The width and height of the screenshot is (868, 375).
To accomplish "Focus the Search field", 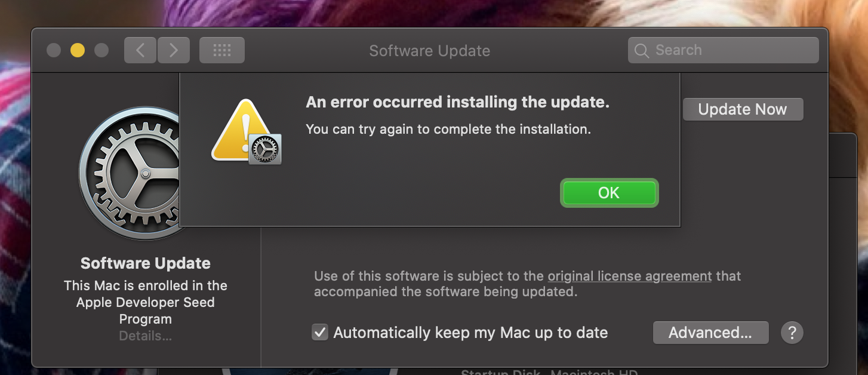I will pos(723,50).
